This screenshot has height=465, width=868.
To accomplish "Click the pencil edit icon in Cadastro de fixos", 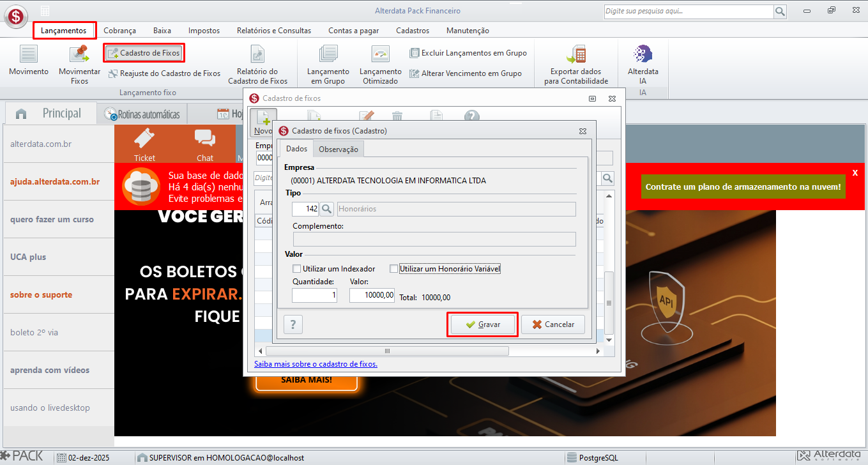I will [366, 116].
